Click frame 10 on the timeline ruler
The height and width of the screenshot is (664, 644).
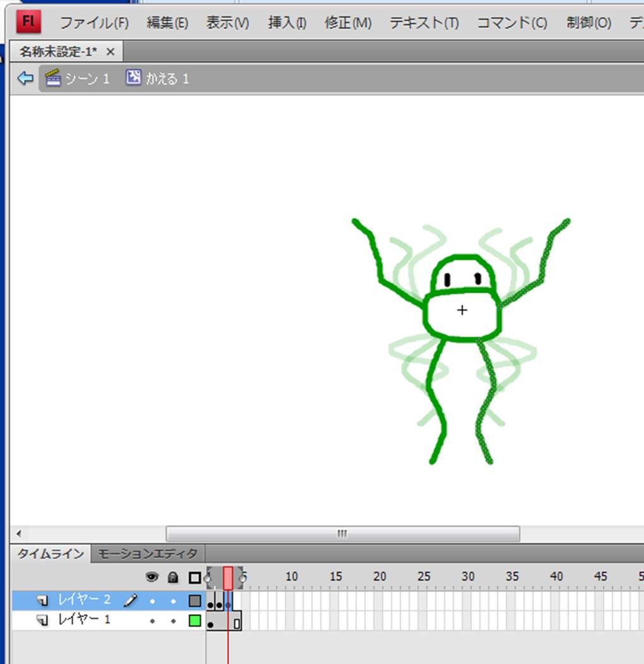[291, 576]
